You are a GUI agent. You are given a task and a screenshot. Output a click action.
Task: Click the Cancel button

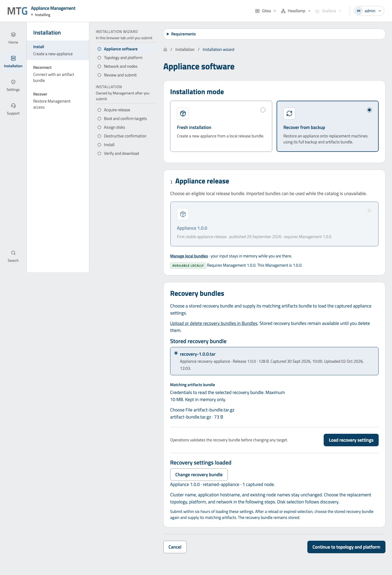point(175,547)
